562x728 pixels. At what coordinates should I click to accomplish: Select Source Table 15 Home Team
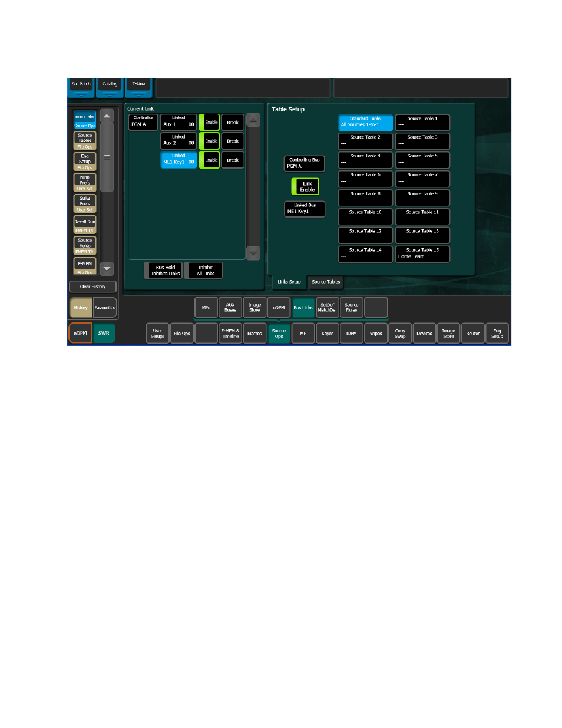(422, 253)
